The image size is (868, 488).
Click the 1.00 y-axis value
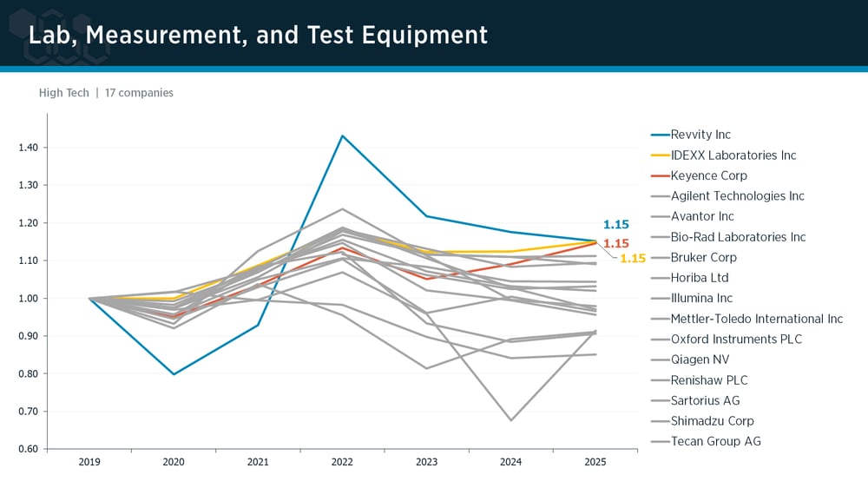(29, 298)
